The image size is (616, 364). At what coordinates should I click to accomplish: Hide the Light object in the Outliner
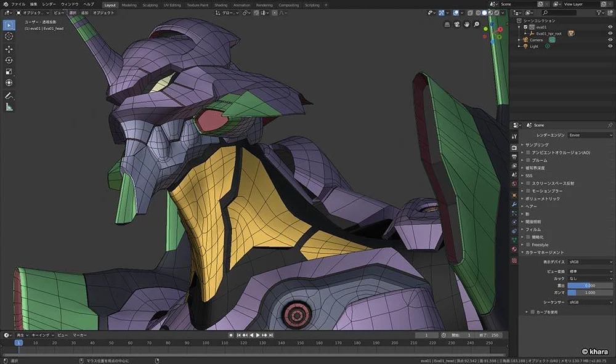pos(610,46)
